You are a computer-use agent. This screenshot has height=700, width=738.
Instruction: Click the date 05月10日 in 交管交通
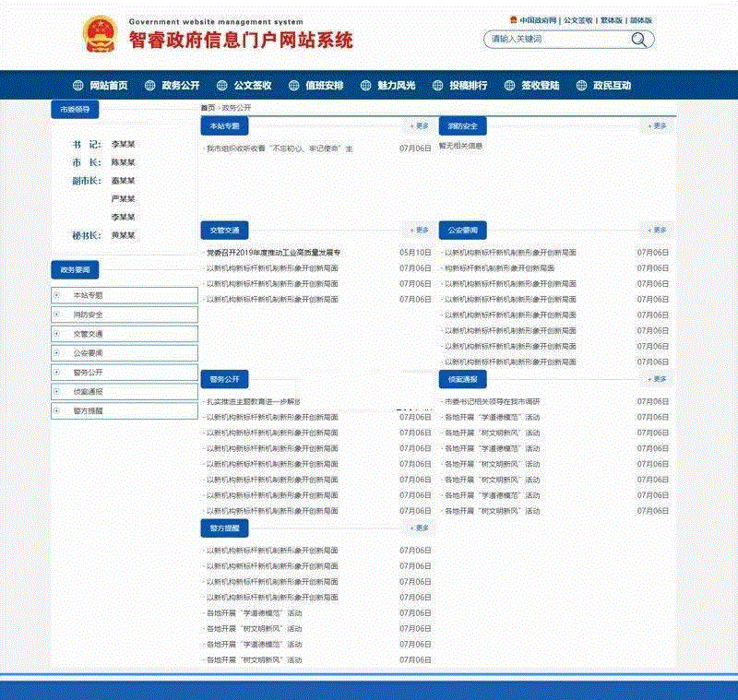click(415, 253)
